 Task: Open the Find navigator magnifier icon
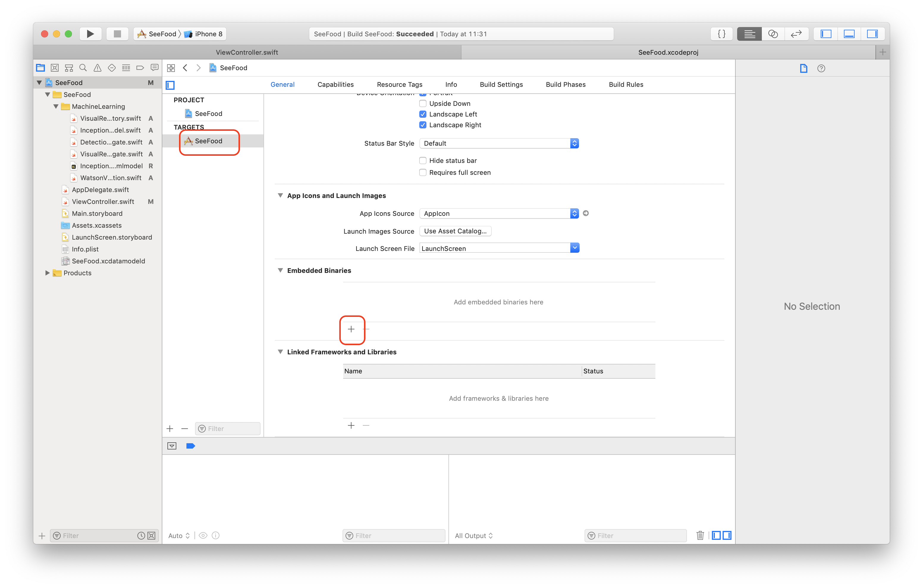[83, 68]
